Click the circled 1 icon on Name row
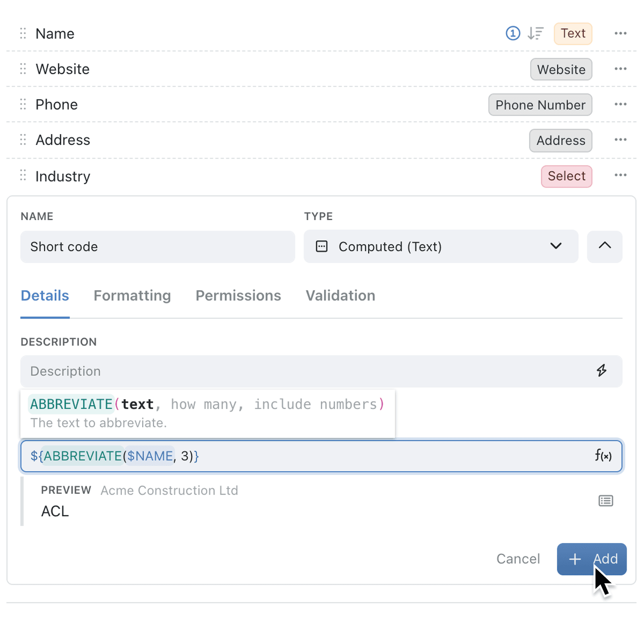Screen dimensions: 644x644 513,33
